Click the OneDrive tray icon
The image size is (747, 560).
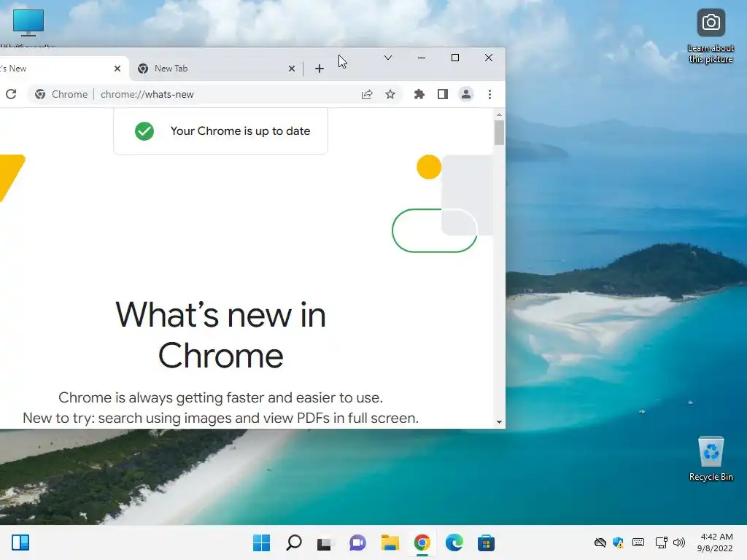coord(600,542)
